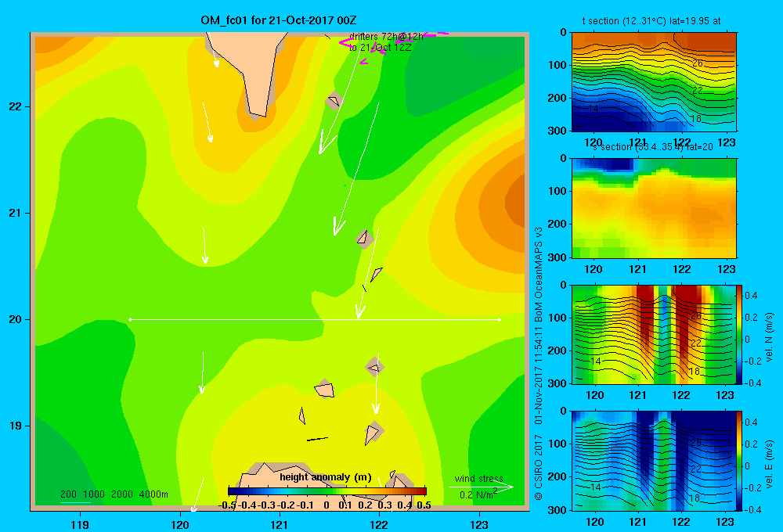783x532 pixels.
Task: Click the '0.4' top tick of vel. N scale
Action: (x=751, y=296)
